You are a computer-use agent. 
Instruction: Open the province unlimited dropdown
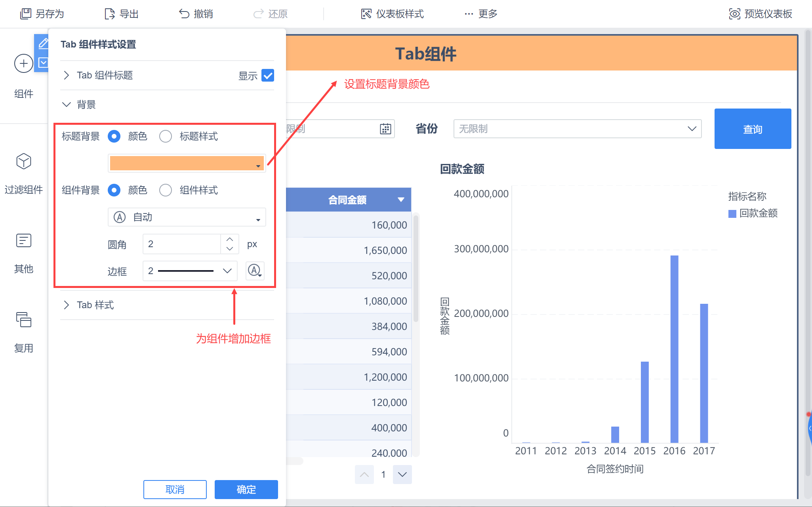click(577, 129)
